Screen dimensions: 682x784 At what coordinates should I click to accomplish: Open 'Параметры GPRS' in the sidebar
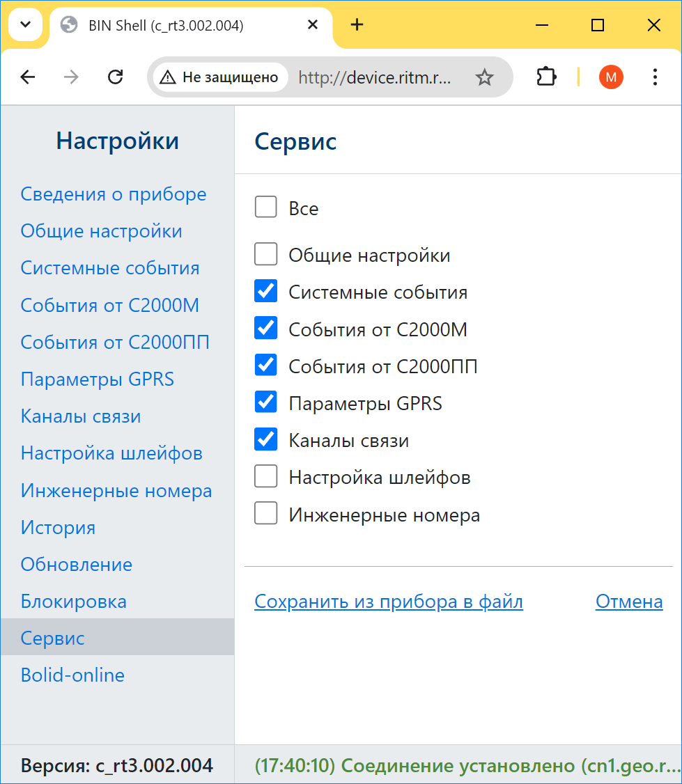(x=98, y=379)
